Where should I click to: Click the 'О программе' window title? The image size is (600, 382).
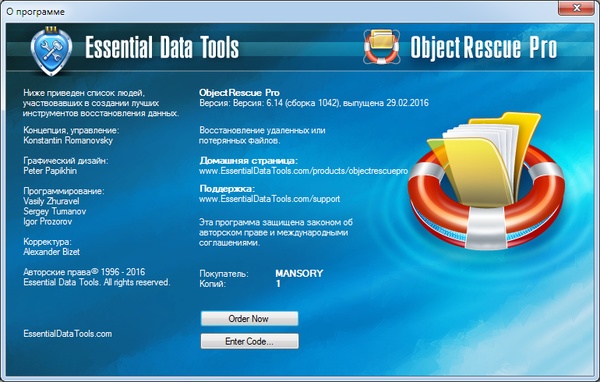coord(36,12)
